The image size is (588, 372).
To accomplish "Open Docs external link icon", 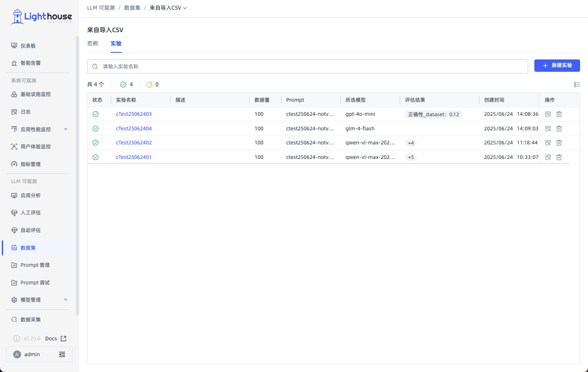I will point(63,339).
